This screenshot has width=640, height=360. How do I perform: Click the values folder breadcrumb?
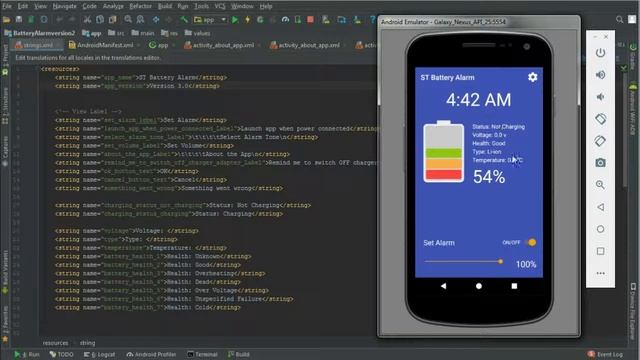tap(198, 33)
